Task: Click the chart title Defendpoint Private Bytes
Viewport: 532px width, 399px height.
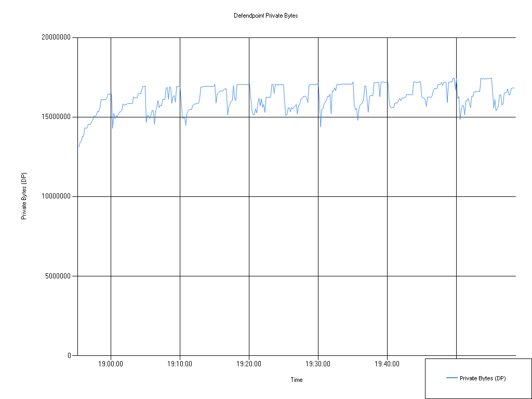Action: tap(266, 16)
